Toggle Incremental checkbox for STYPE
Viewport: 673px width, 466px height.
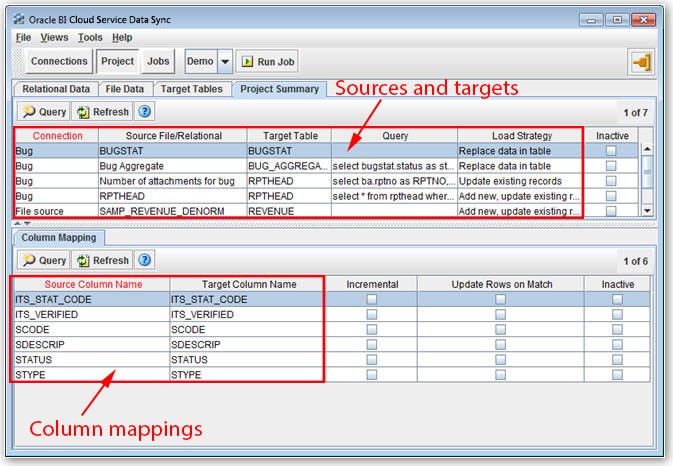372,375
